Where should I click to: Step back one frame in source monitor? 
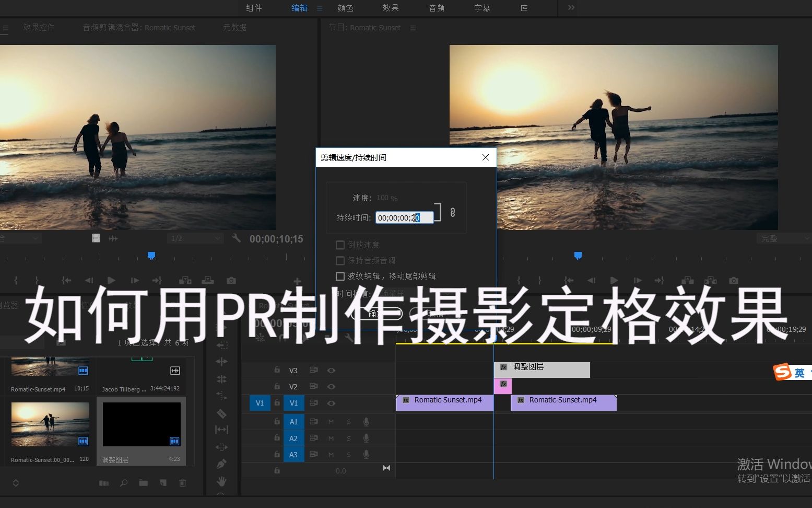coord(89,281)
